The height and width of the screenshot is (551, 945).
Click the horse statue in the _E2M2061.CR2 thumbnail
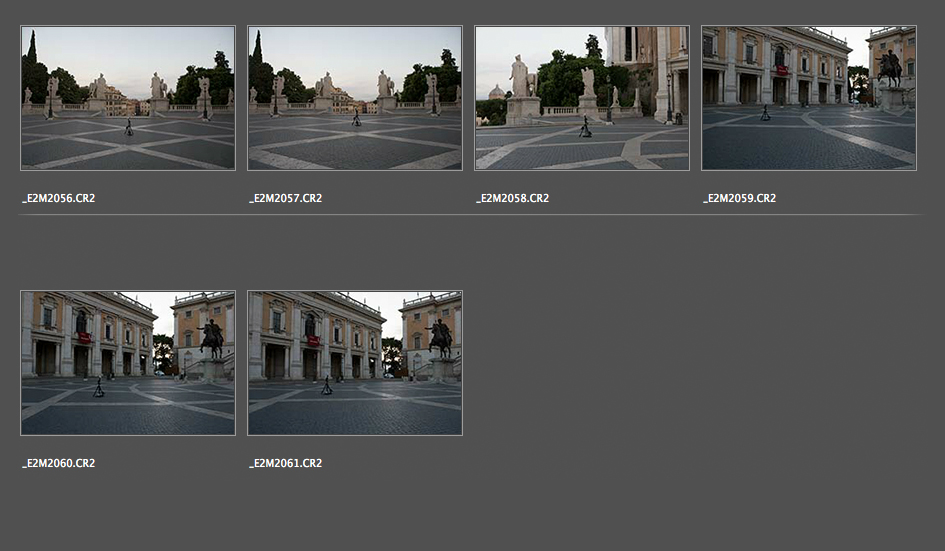pos(439,338)
